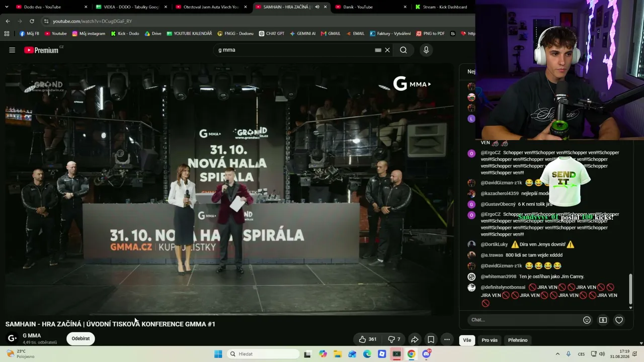Mute the SAMHAIN tab audio icon
Screen dimensions: 644x362
click(317, 7)
